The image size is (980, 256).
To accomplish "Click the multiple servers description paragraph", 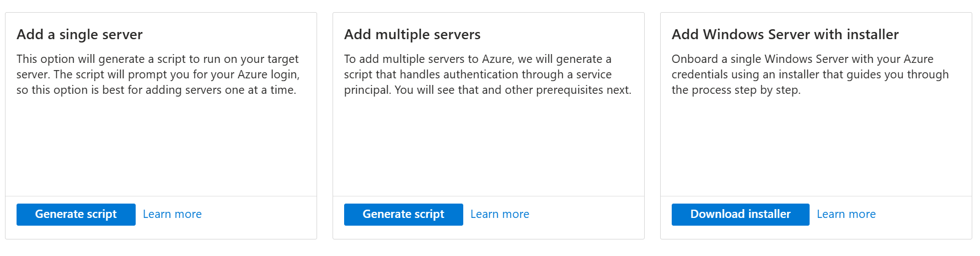I will [x=488, y=74].
